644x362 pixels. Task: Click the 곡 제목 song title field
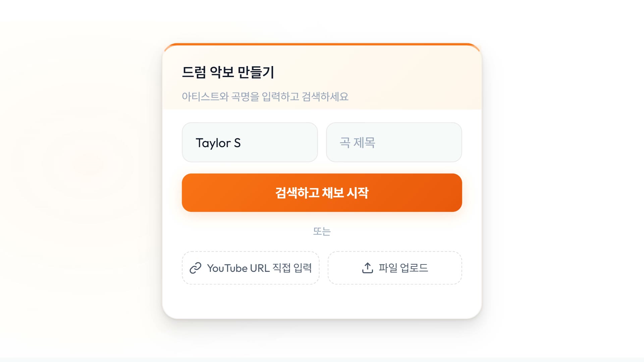tap(394, 142)
